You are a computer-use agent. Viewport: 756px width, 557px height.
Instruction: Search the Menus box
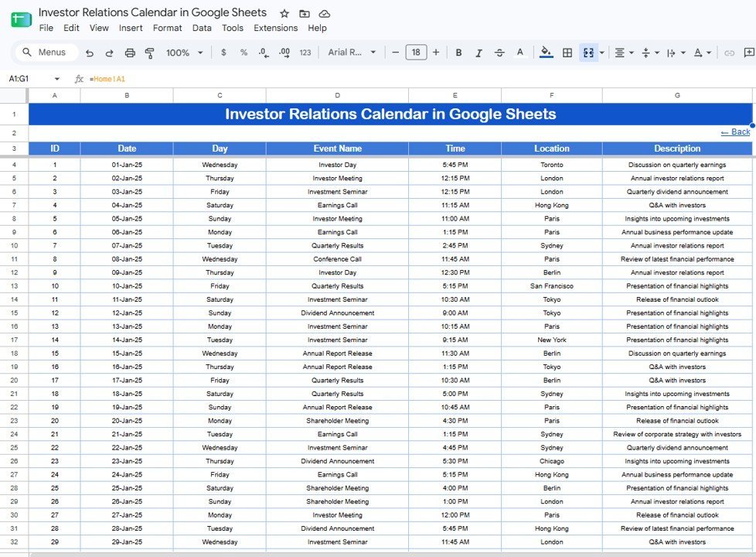[x=47, y=52]
